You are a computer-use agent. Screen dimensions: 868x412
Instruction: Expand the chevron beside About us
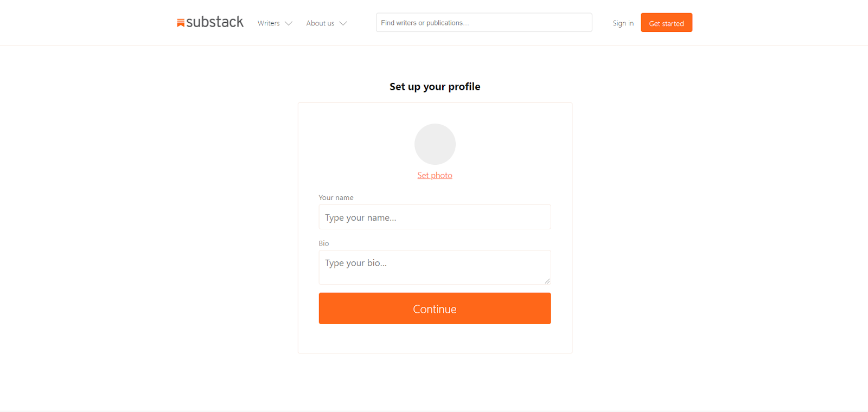pos(343,23)
